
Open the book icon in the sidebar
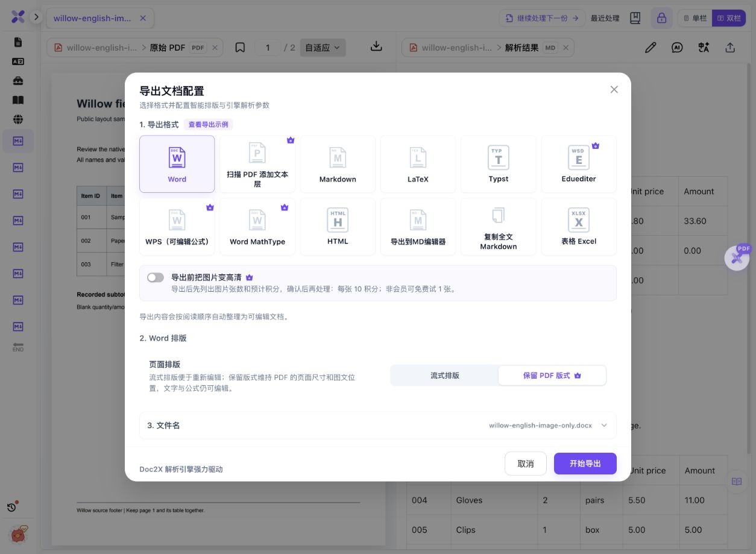point(18,100)
